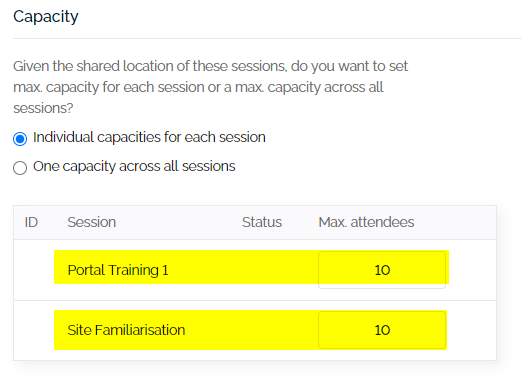The width and height of the screenshot is (522, 377).
Task: Click the empty Status cell for Portal Training 1
Action: pyautogui.click(x=262, y=270)
